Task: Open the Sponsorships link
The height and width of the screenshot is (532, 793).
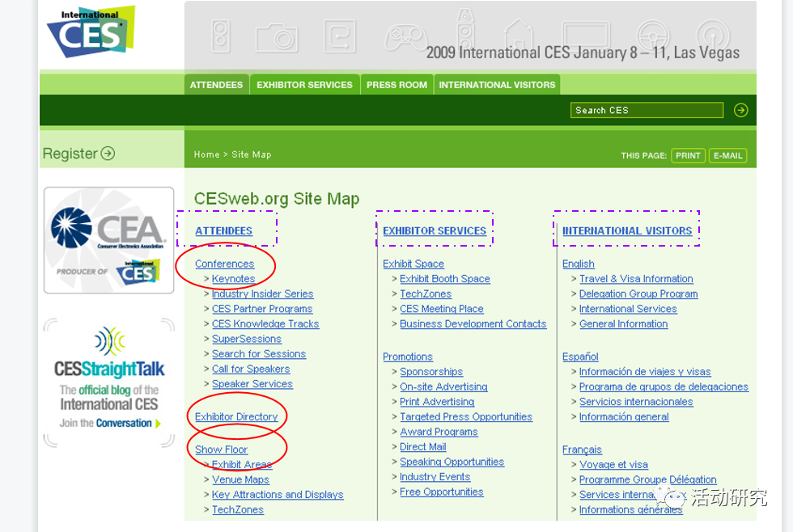Action: pyautogui.click(x=431, y=372)
